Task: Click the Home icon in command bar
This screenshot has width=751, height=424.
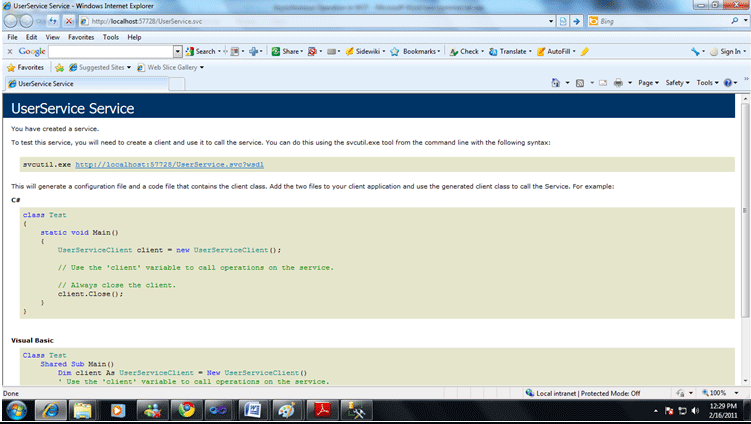Action: pyautogui.click(x=556, y=82)
